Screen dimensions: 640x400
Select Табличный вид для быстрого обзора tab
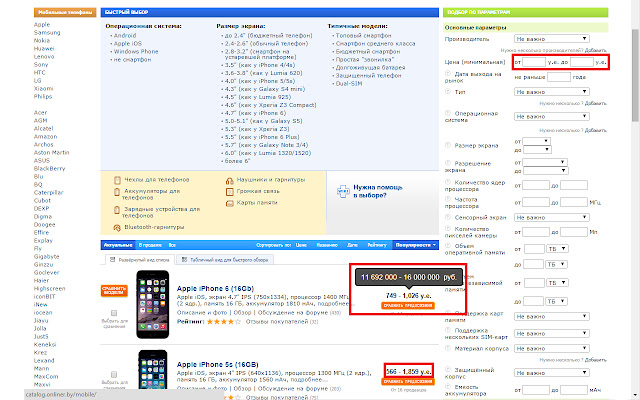(x=225, y=260)
